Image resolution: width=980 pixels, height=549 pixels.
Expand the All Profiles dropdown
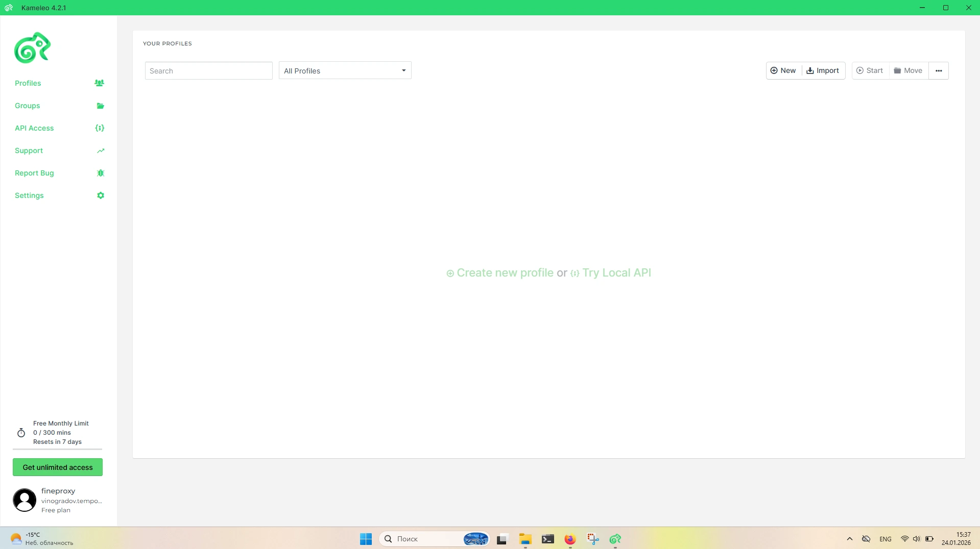tap(345, 70)
